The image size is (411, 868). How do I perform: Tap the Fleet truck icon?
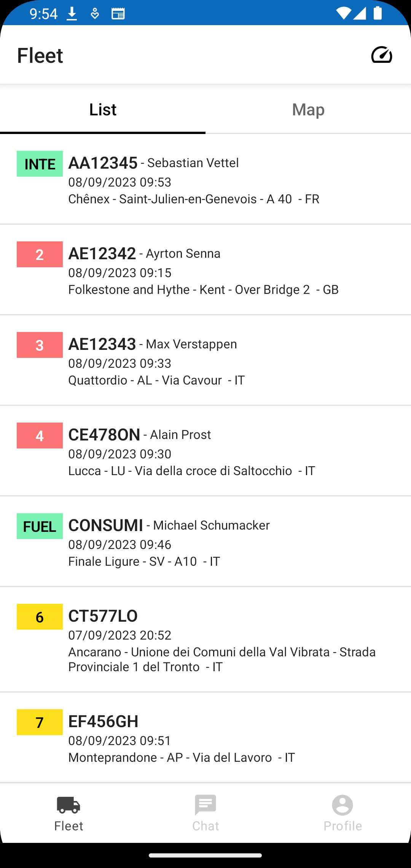(x=68, y=805)
